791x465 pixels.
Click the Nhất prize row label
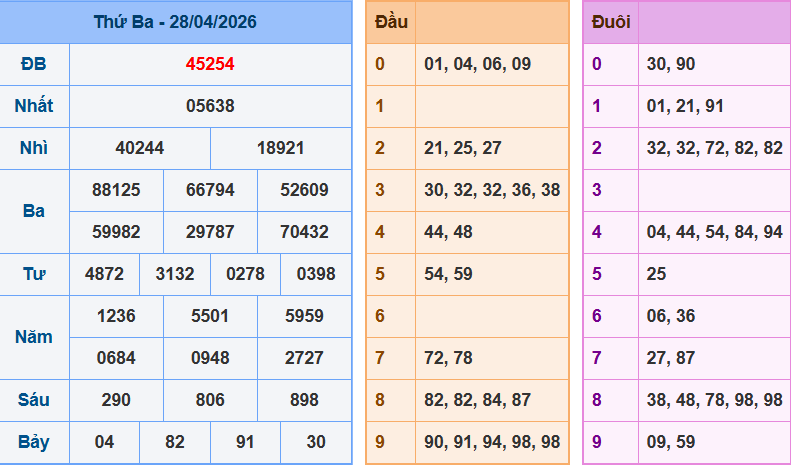[34, 106]
